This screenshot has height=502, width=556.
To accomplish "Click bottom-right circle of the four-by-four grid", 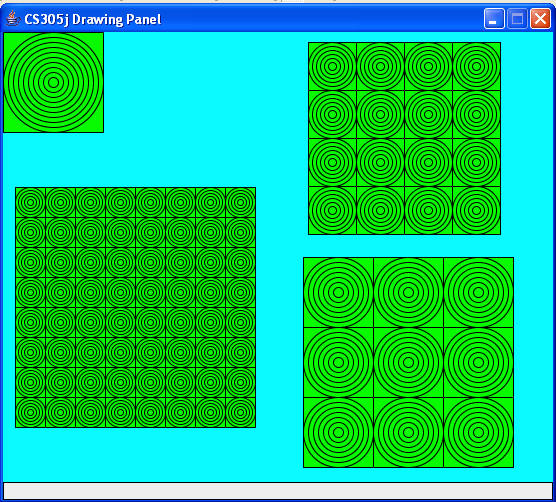I will tap(477, 210).
